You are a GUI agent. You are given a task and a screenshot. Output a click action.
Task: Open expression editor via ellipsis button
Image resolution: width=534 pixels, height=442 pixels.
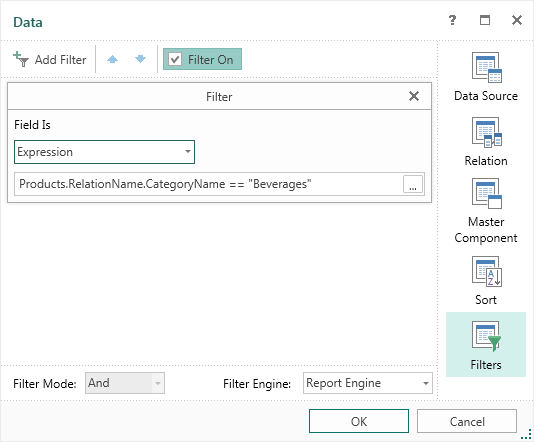click(x=413, y=184)
